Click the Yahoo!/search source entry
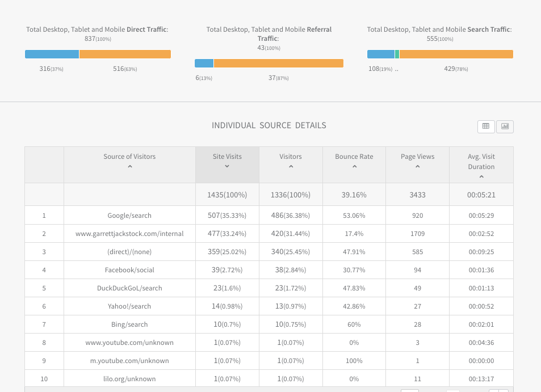Viewport: 541px width, 392px height. 129,306
